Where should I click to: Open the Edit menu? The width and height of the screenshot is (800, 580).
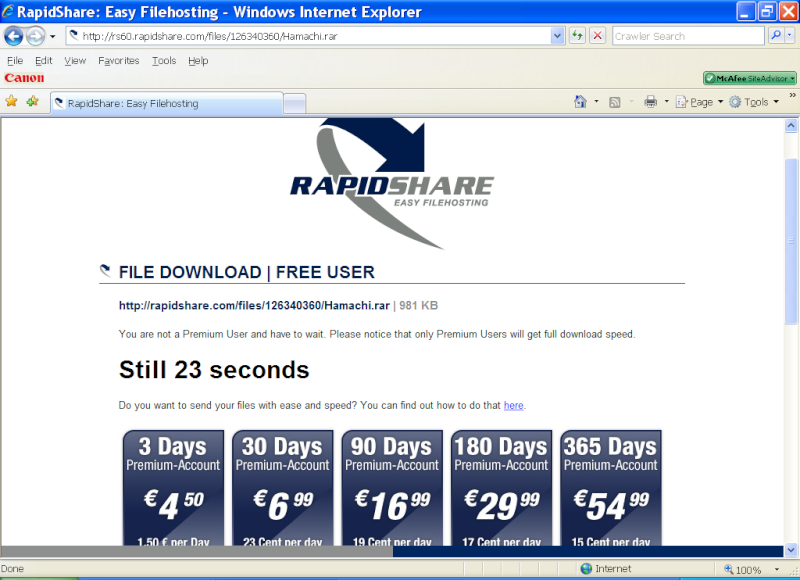[43, 61]
